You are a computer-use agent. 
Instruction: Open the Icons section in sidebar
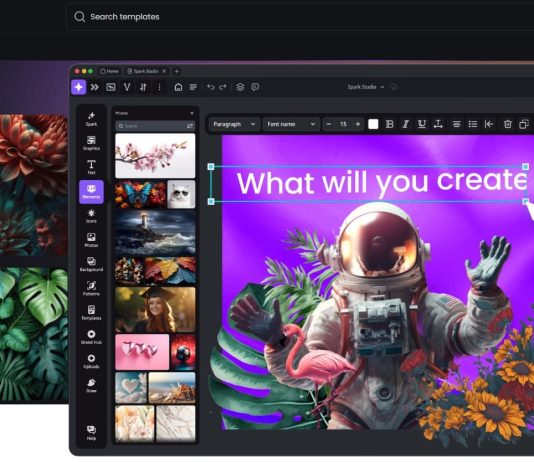point(91,216)
